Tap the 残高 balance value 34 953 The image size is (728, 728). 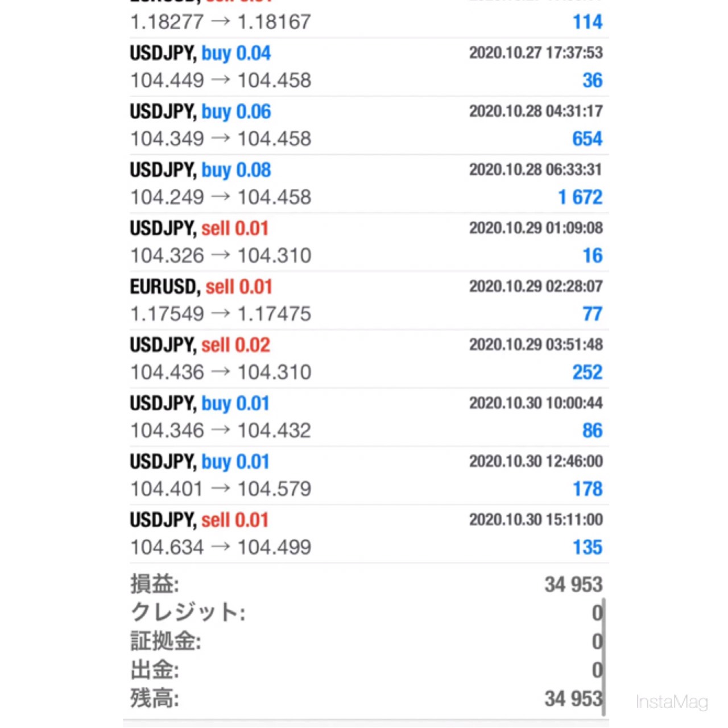pyautogui.click(x=572, y=698)
